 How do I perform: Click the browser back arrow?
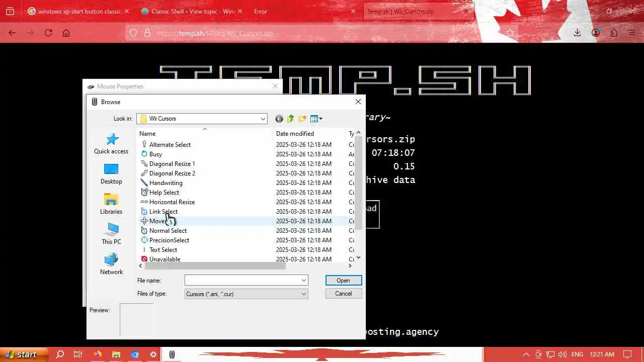(12, 33)
